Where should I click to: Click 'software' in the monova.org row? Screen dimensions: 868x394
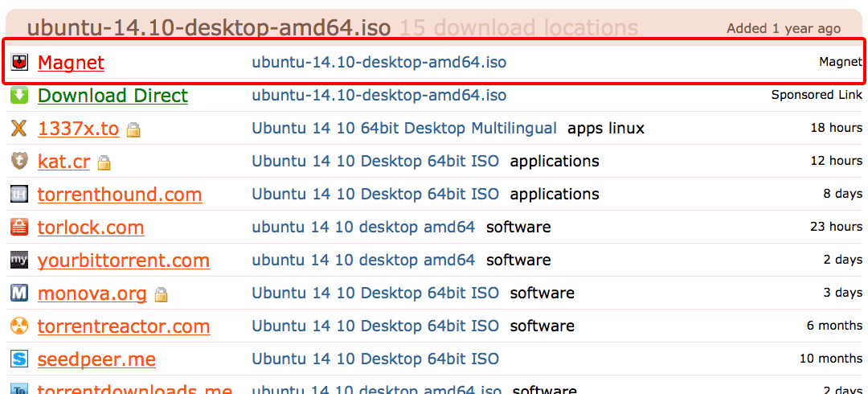click(542, 293)
